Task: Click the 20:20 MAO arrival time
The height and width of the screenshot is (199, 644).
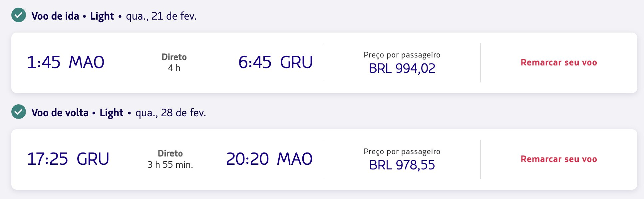Action: click(x=269, y=159)
